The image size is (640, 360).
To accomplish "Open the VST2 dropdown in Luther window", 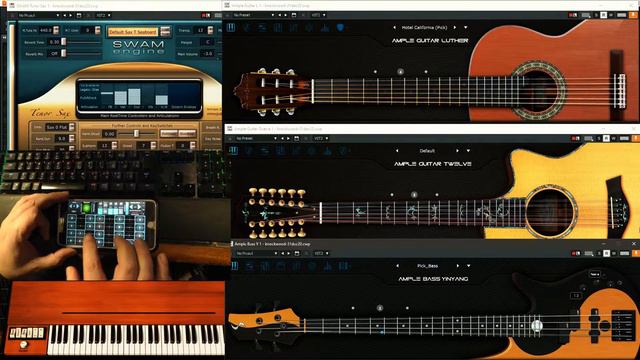I will click(x=318, y=15).
